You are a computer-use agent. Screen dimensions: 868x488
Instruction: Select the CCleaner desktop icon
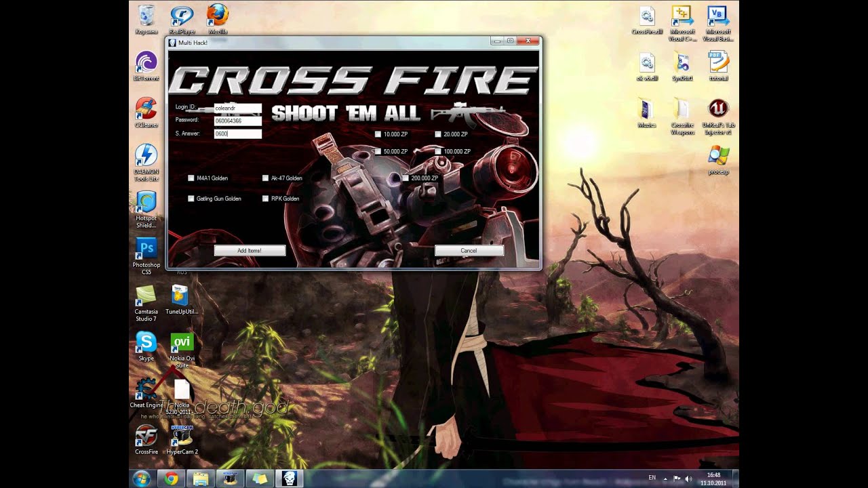(x=146, y=113)
